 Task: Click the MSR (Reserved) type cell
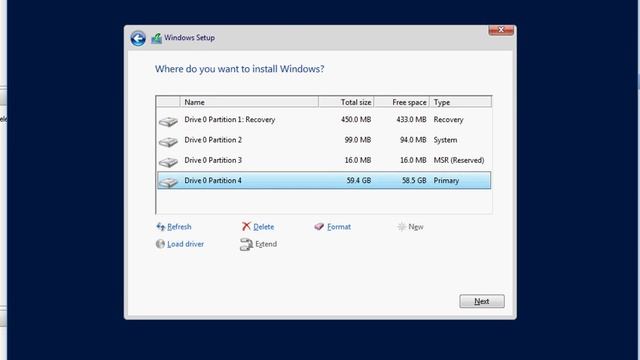[459, 160]
